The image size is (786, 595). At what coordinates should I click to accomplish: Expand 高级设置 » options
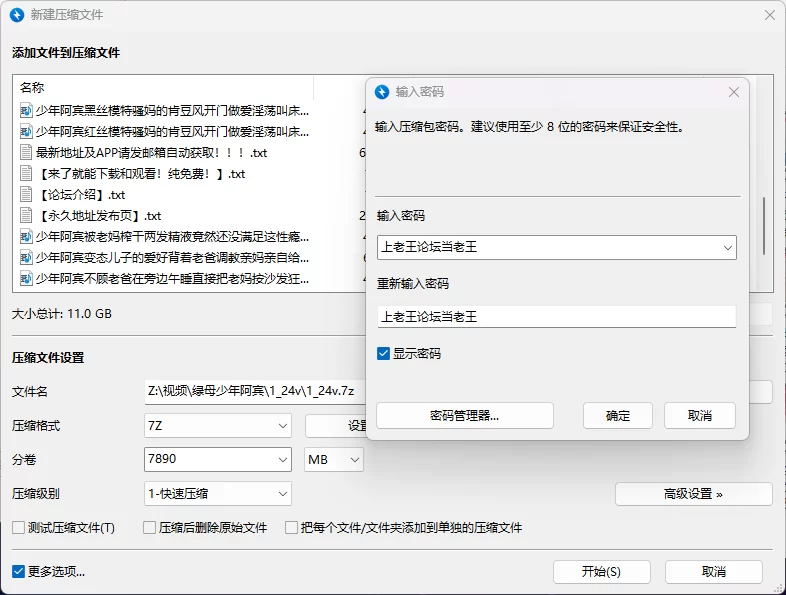tap(694, 494)
